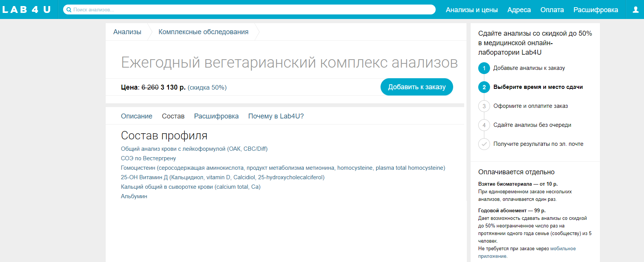Viewport: 644px width, 262px height.
Task: Follow the 'мобильное приложение' link
Action: (563, 249)
